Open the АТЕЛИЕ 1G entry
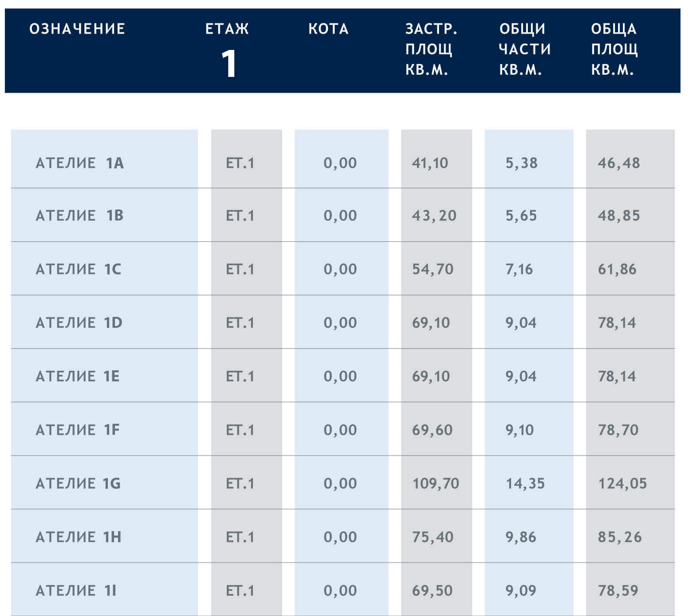The height and width of the screenshot is (616, 691). click(x=78, y=483)
